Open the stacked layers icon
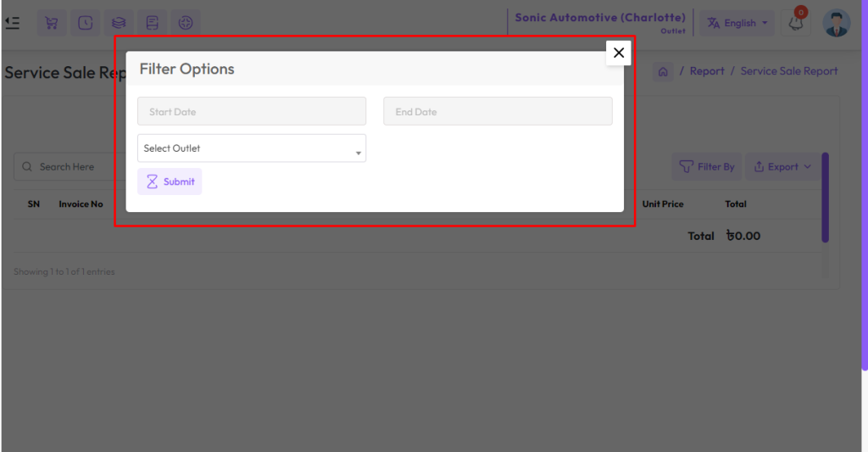Viewport: 868px width, 452px height. pos(119,23)
